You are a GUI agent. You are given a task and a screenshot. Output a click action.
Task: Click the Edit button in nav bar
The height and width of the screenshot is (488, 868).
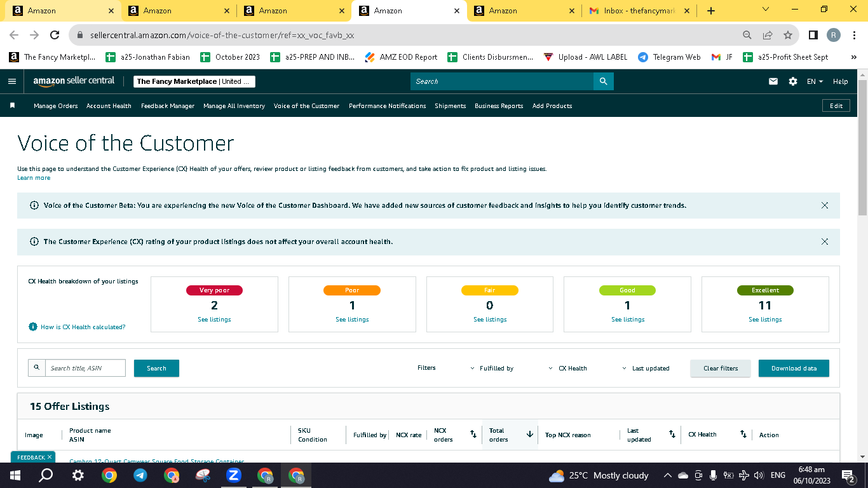point(836,106)
